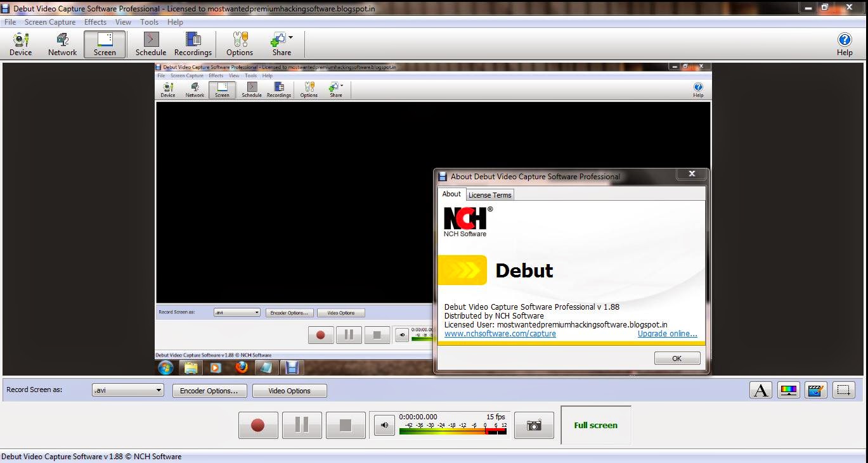The image size is (868, 463).
Task: Expand the main .avi format dropdown
Action: point(127,390)
